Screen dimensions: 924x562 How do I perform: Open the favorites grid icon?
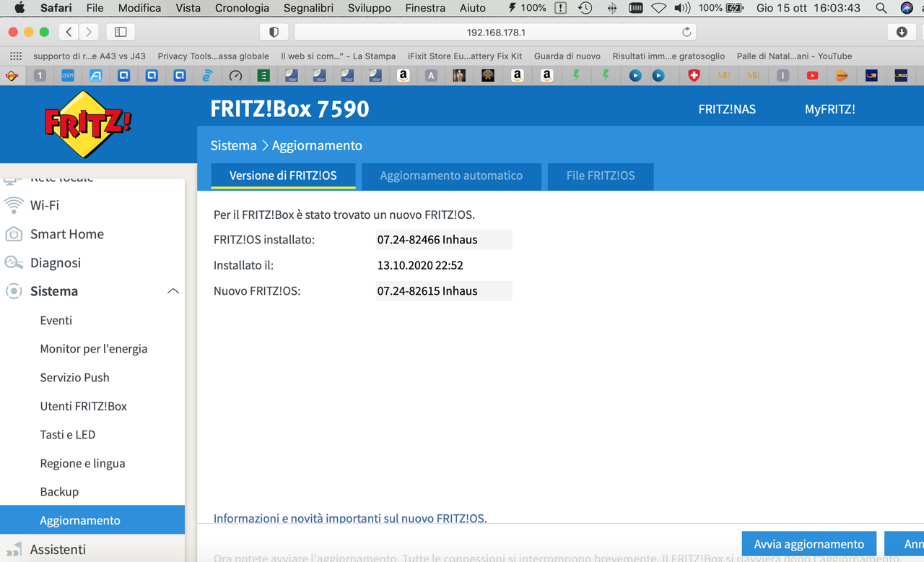point(17,56)
